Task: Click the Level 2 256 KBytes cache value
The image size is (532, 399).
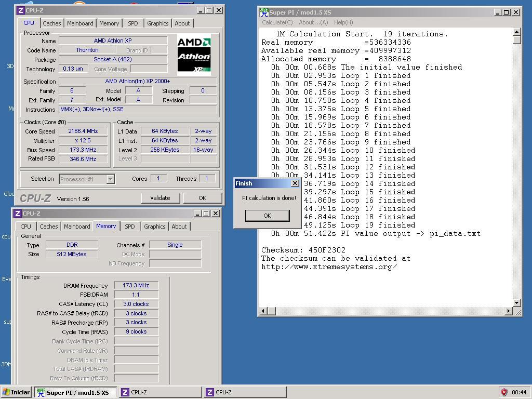Action: [x=165, y=150]
